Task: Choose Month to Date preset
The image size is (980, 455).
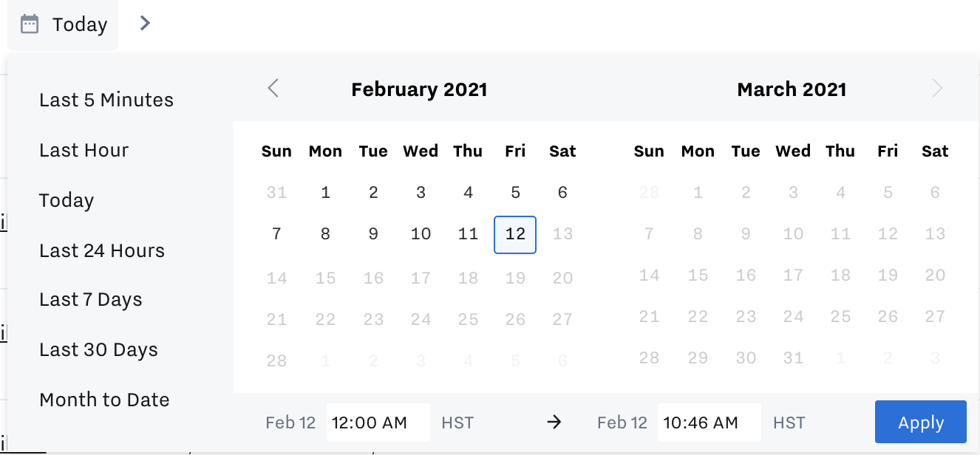Action: [x=104, y=400]
